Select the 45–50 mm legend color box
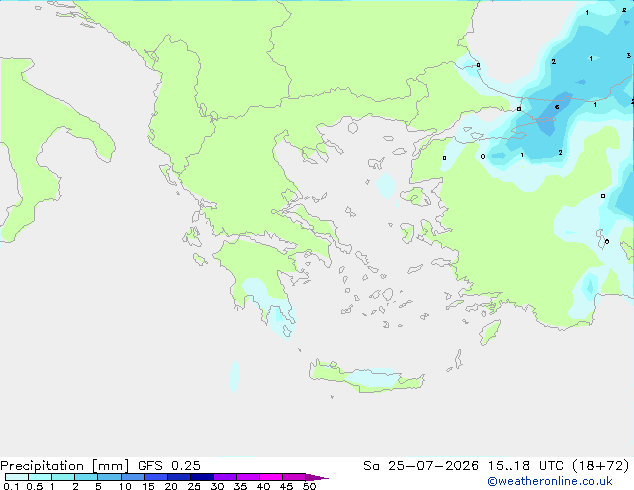 point(294,477)
